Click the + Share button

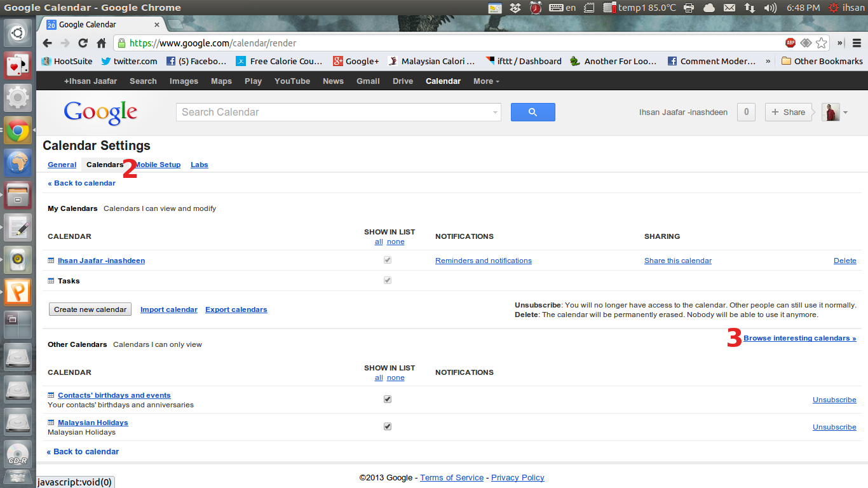[x=789, y=112]
